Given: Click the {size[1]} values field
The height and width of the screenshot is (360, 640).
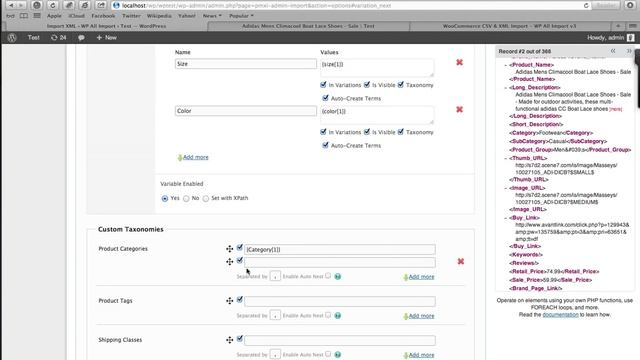Looking at the screenshot, I should click(x=377, y=68).
